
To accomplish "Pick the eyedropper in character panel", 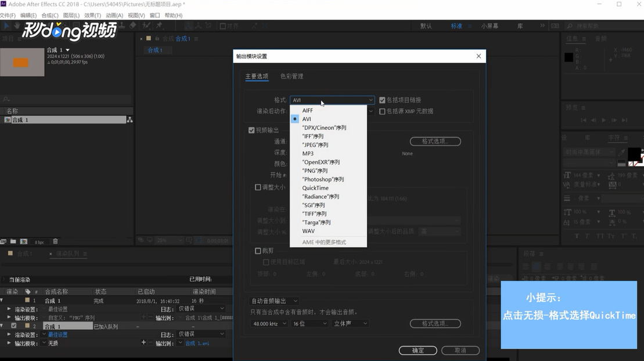I will [621, 153].
